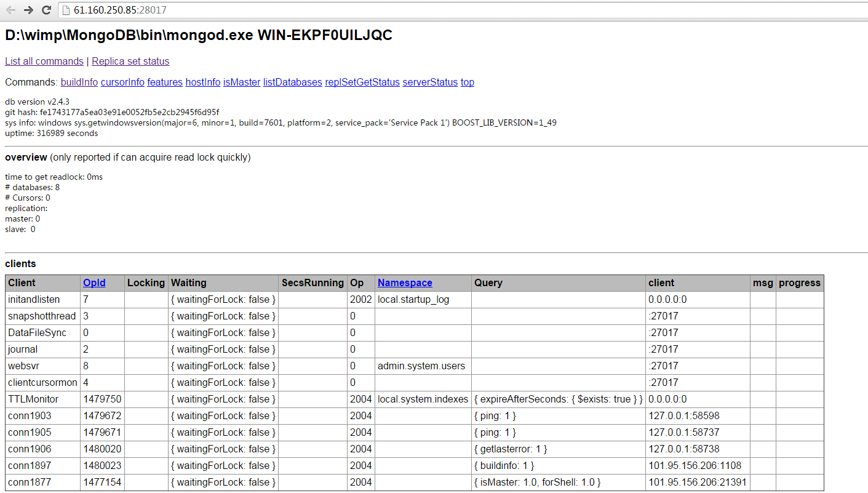Click the local.startup_log namespace cell
Viewport: 868px width, 493px height.
(x=423, y=300)
